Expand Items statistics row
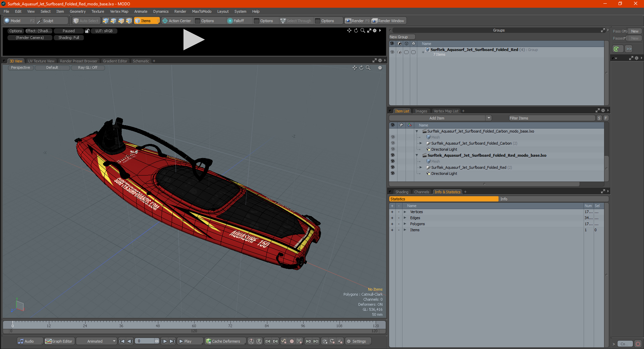Screen dimensions: 644x349 405,230
